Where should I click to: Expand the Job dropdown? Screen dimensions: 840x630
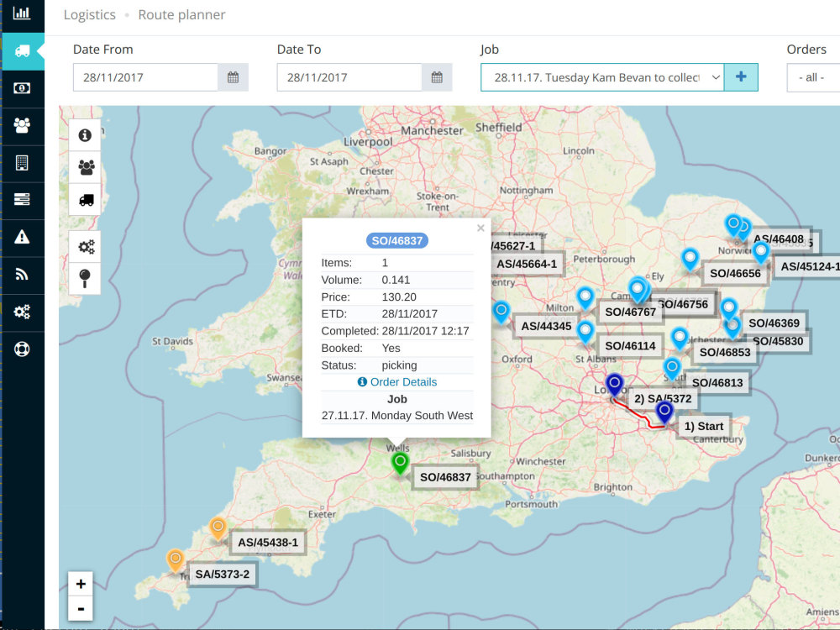coord(602,77)
